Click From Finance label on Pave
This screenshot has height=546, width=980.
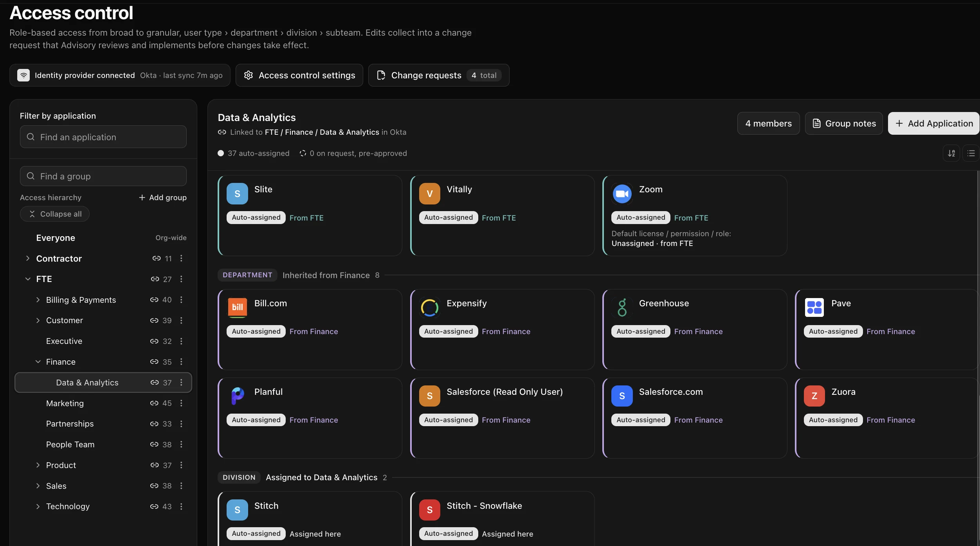tap(890, 331)
